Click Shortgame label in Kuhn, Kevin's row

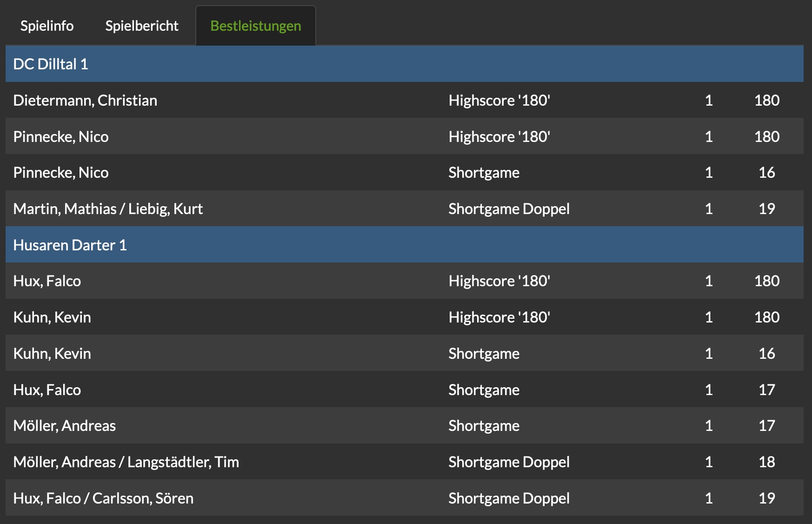pos(484,354)
